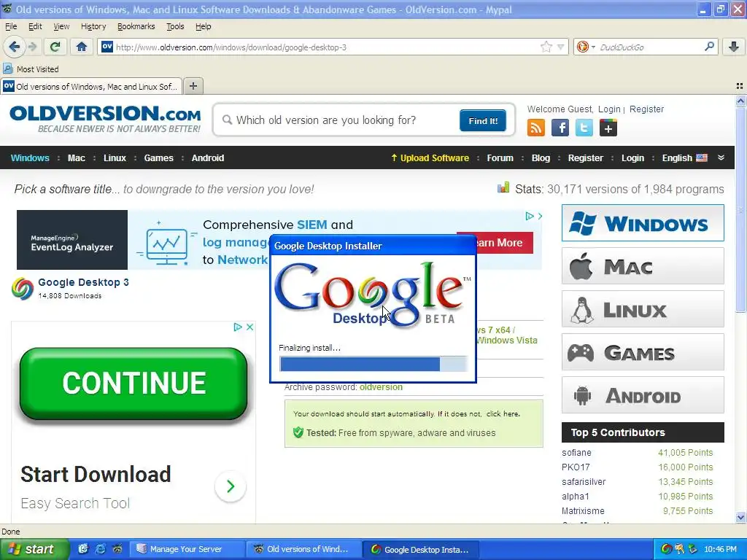Click the Linux penguin sidebar button
This screenshot has height=560, width=747.
tap(643, 309)
